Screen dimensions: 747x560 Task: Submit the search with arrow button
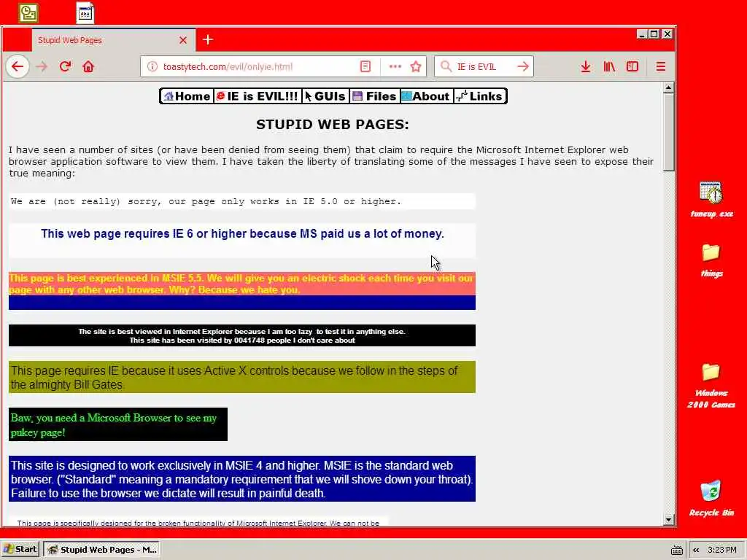coord(523,66)
